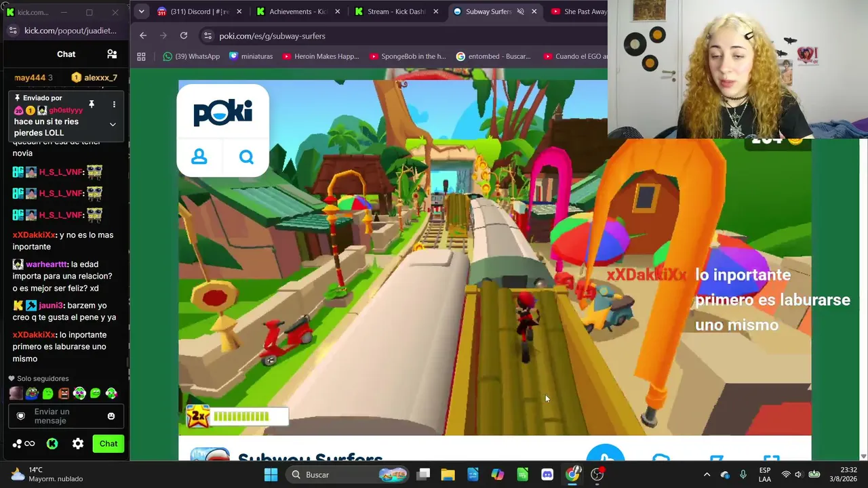Click the taskbar Buscar search box
868x488 pixels.
[347, 474]
